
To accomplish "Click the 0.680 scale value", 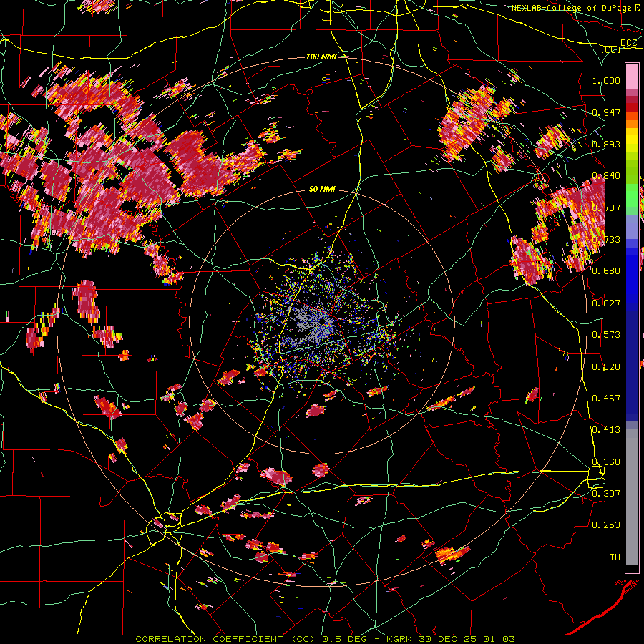I will click(x=606, y=271).
